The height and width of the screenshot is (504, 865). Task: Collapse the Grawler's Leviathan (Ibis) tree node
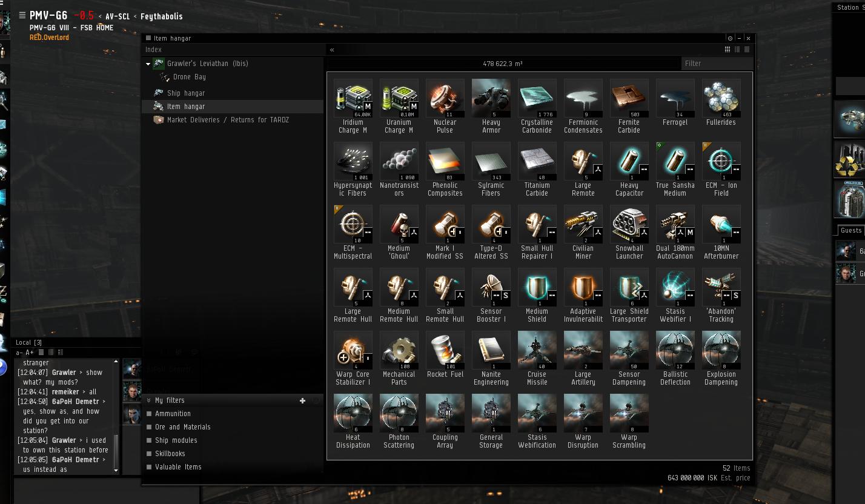[x=148, y=64]
